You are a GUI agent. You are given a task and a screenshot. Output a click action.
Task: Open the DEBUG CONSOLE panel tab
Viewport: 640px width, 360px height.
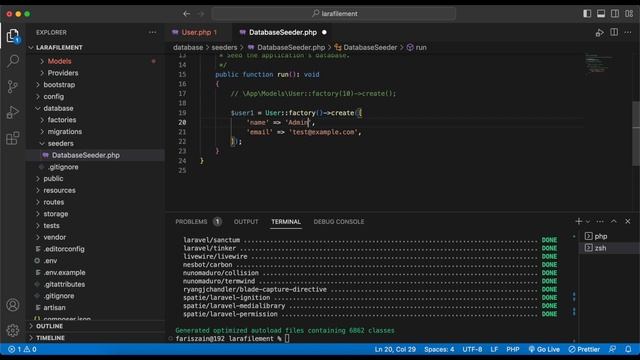[339, 222]
